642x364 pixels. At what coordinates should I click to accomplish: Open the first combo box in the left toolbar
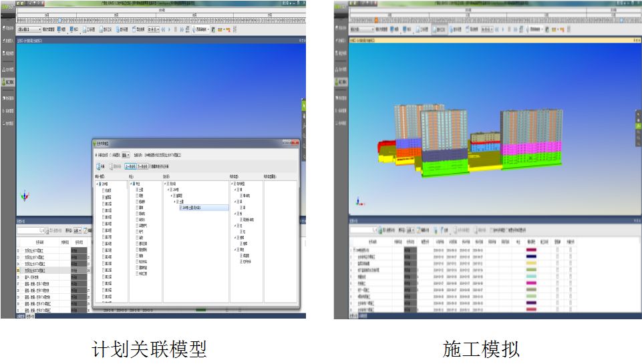pos(28,29)
